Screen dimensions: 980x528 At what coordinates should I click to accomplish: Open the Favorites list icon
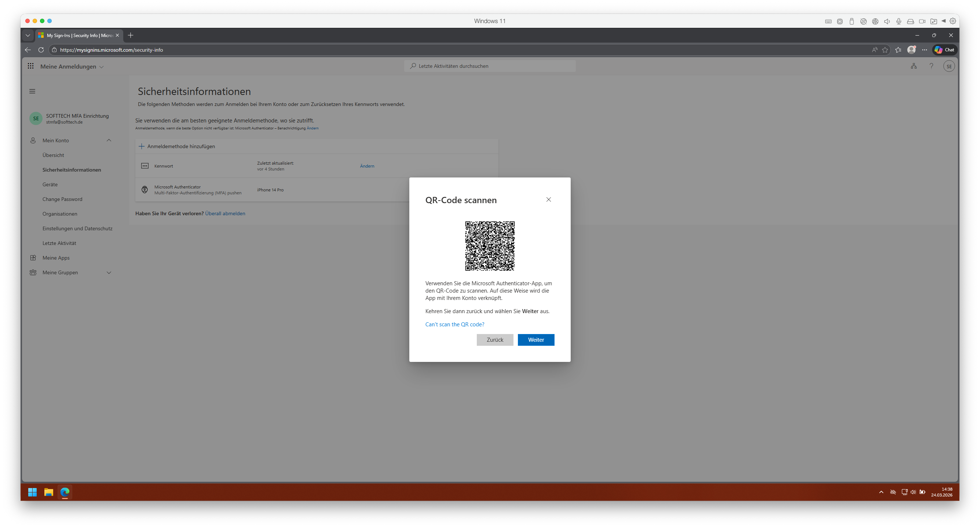click(898, 50)
